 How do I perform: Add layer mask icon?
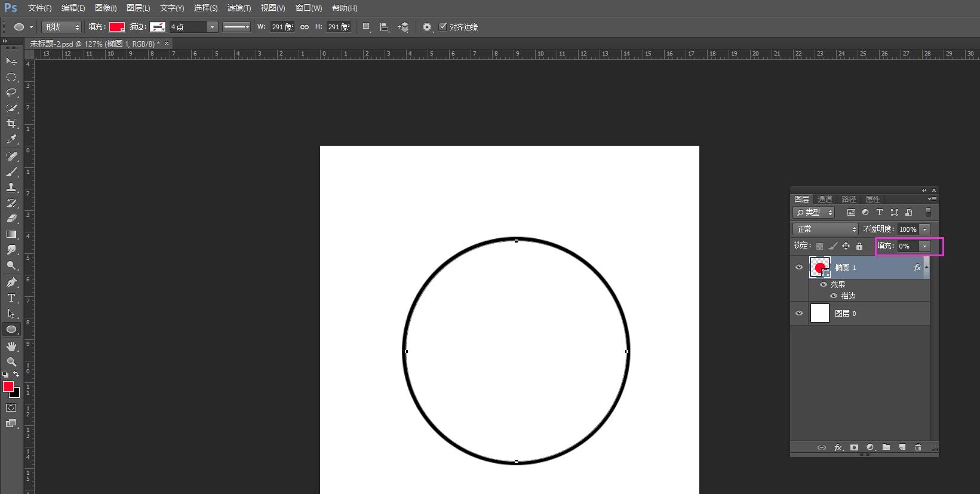855,447
